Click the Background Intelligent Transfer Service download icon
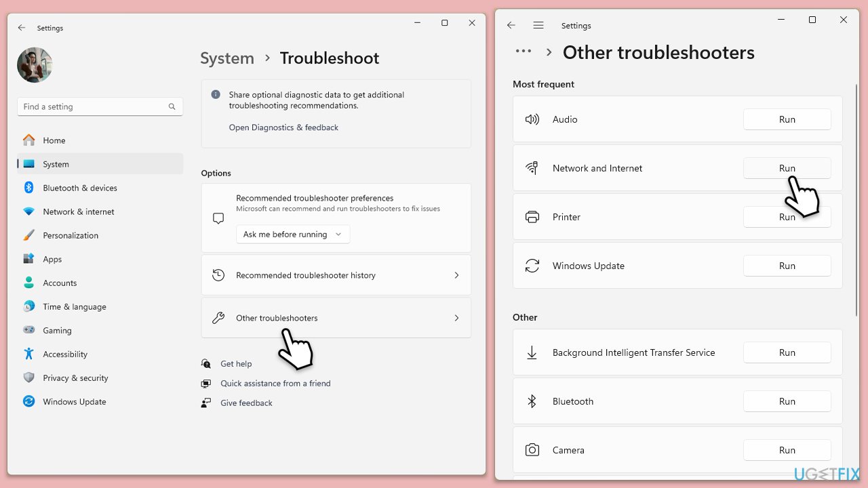The image size is (868, 488). [532, 352]
